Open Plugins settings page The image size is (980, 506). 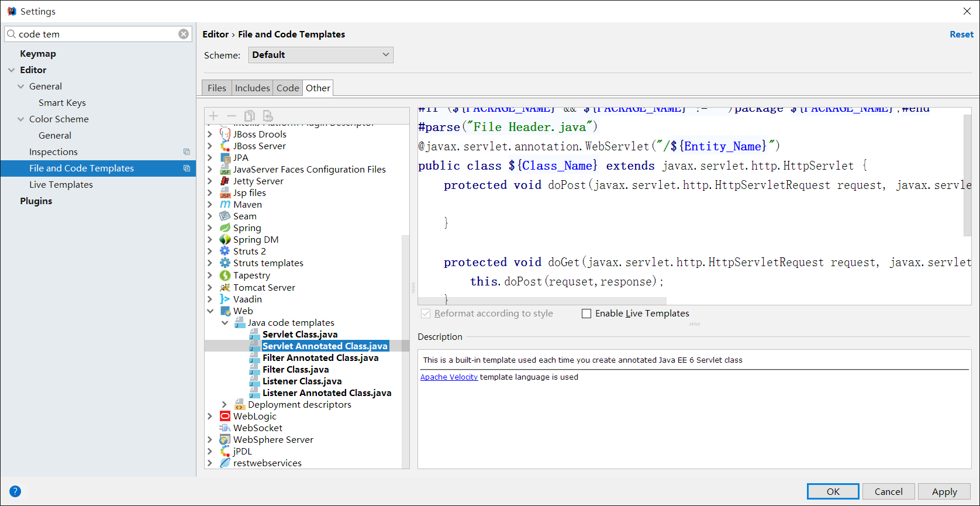[x=36, y=201]
